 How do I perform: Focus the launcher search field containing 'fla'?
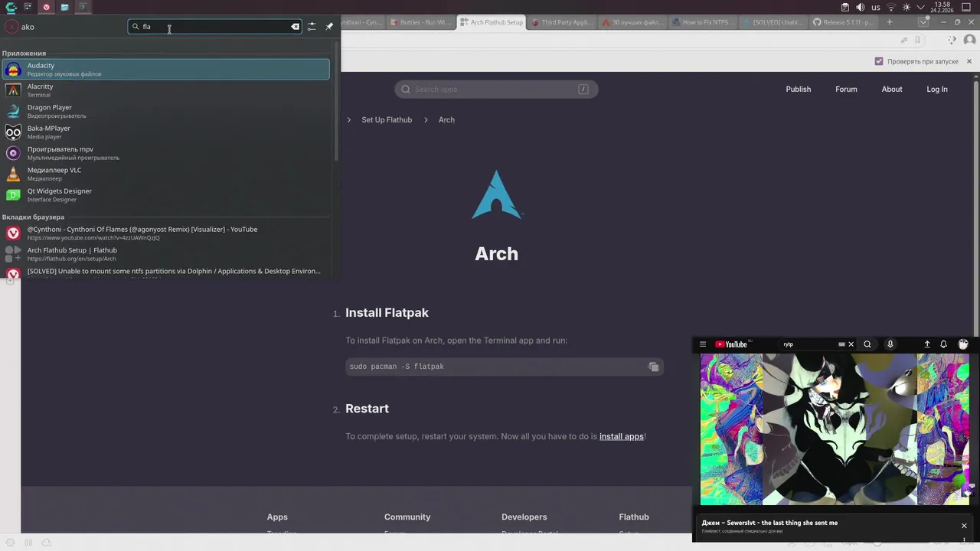pos(213,27)
